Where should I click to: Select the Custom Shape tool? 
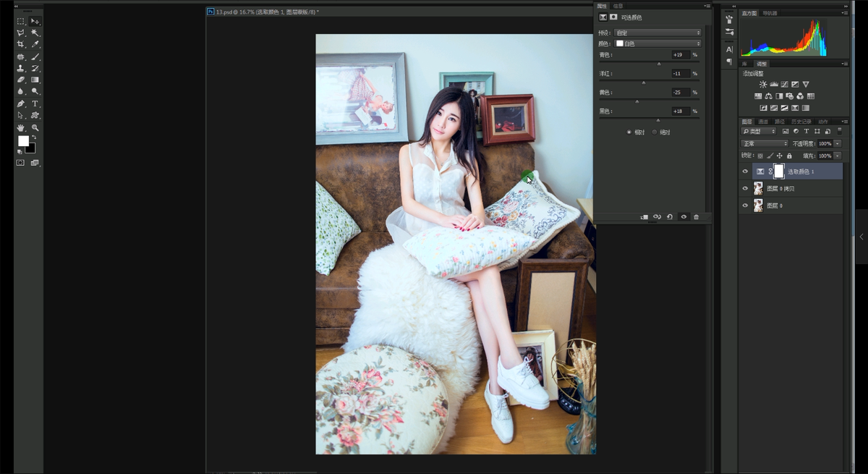(35, 115)
